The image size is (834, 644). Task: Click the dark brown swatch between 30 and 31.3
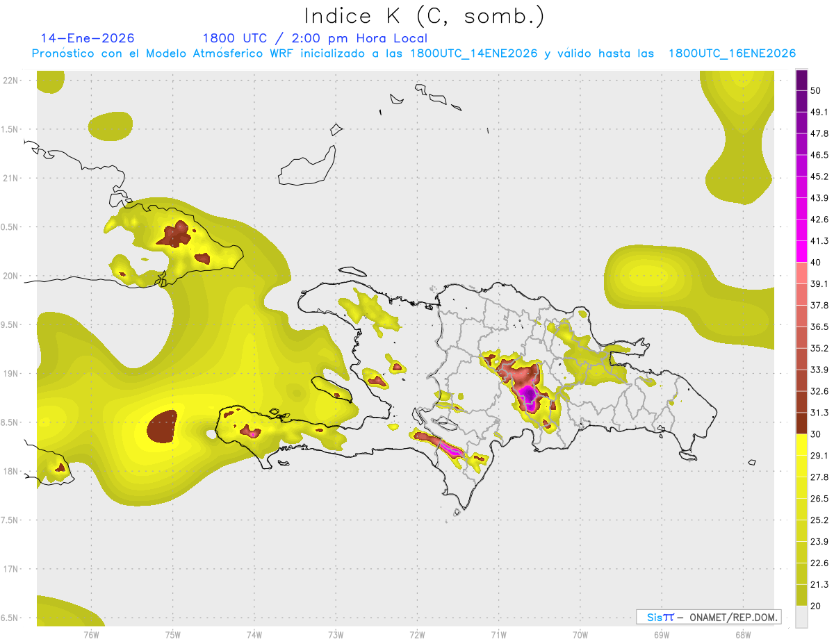coord(802,423)
